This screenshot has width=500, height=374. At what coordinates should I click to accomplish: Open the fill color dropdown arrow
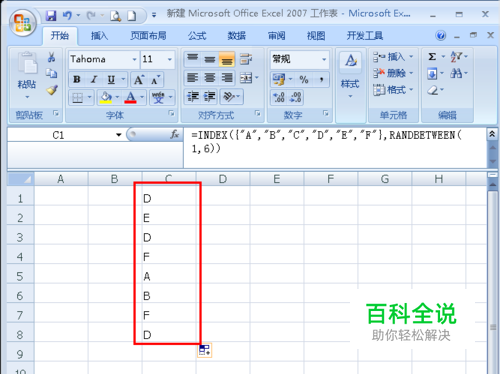[x=117, y=97]
